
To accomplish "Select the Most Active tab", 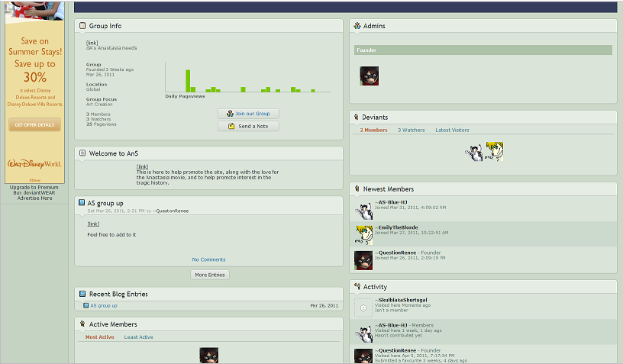I will click(100, 337).
